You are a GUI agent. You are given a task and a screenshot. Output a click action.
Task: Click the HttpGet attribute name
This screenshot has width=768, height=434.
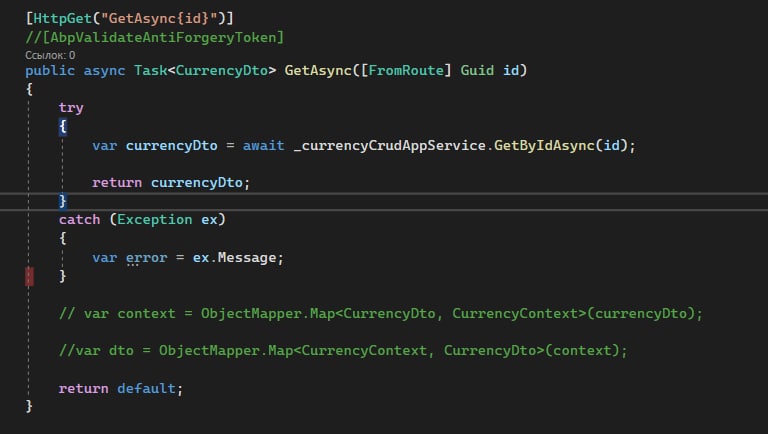point(62,19)
